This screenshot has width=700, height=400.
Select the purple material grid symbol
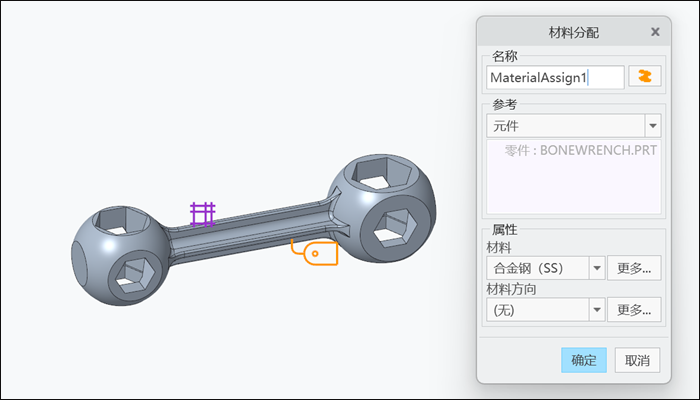[x=203, y=213]
